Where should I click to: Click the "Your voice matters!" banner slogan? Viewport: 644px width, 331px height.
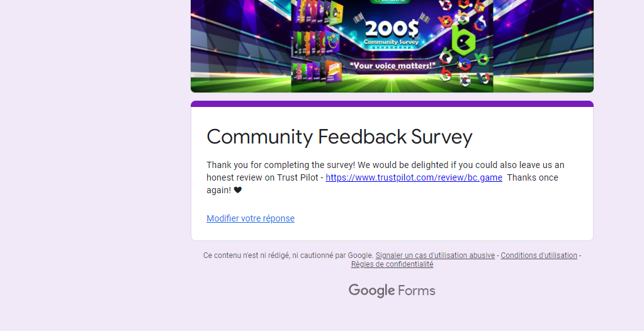coord(393,65)
